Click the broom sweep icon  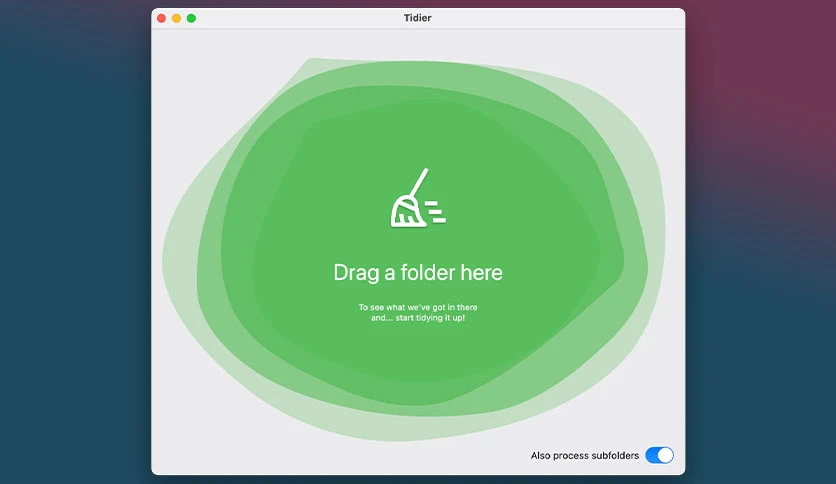coord(417,198)
